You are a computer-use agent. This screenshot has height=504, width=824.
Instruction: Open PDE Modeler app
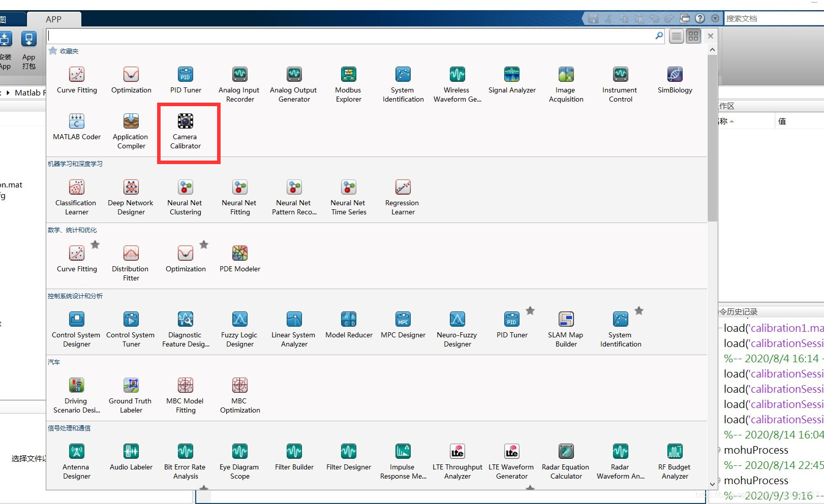tap(239, 259)
